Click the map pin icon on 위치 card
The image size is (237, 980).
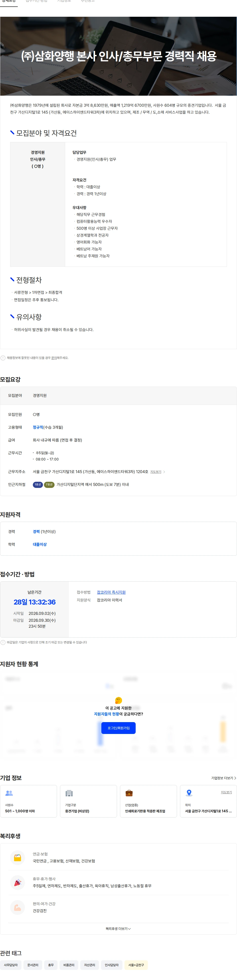pos(189,793)
